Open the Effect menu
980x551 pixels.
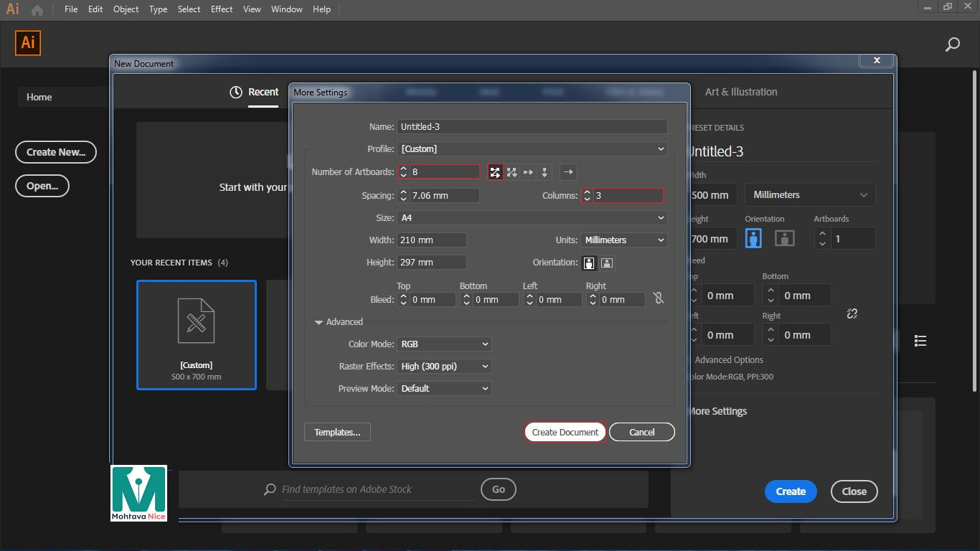(222, 9)
